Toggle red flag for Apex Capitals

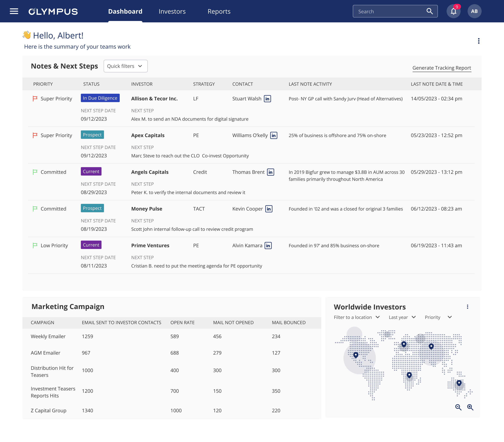35,135
